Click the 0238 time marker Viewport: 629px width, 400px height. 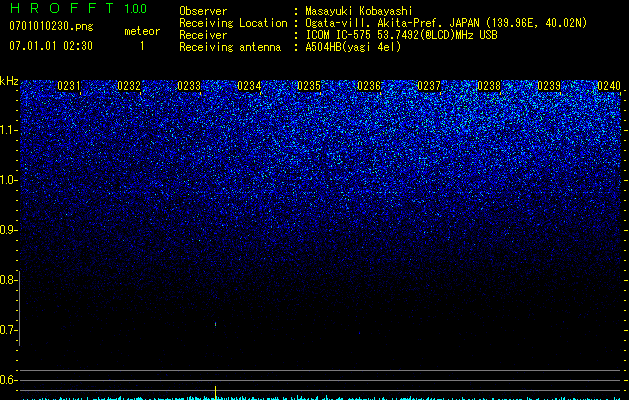pos(489,86)
